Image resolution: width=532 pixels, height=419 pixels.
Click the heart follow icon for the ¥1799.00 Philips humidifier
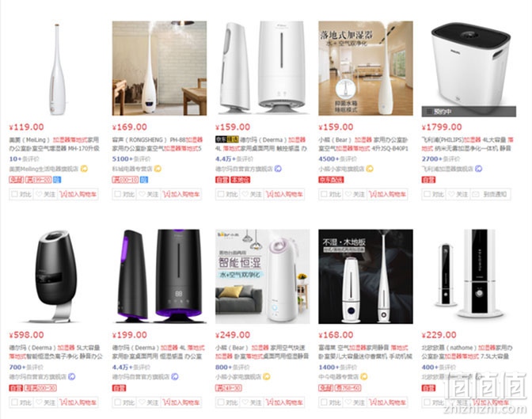pos(451,194)
